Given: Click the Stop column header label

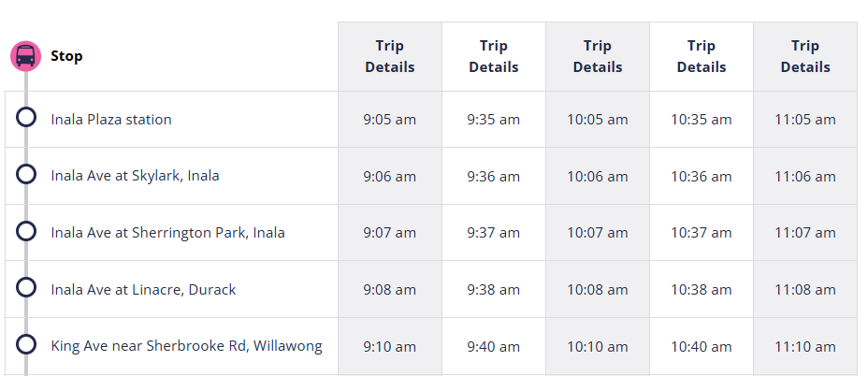Looking at the screenshot, I should (x=66, y=56).
